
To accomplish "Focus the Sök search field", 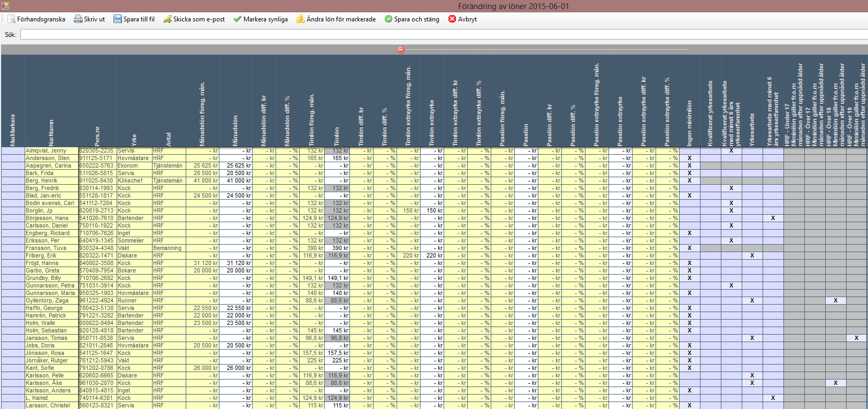I will coord(444,35).
